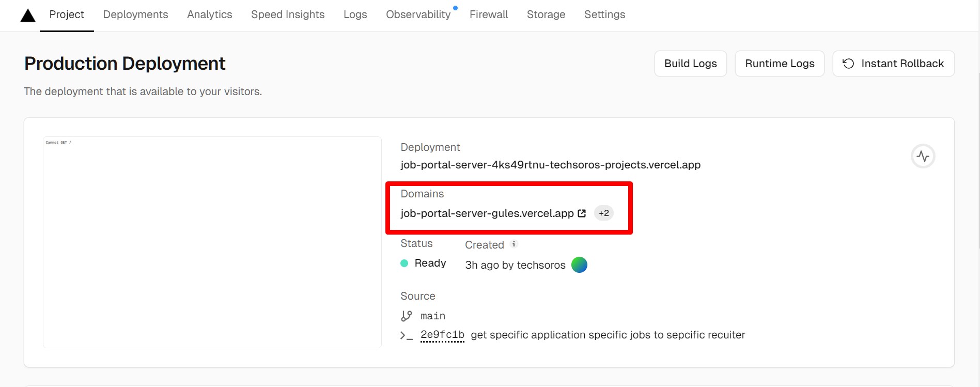Click the commit terminal icon beside 2e9fc1b

[x=407, y=335]
